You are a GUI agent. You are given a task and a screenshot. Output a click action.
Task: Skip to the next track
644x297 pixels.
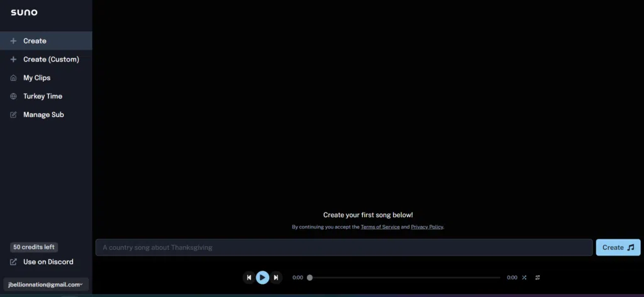tap(275, 278)
